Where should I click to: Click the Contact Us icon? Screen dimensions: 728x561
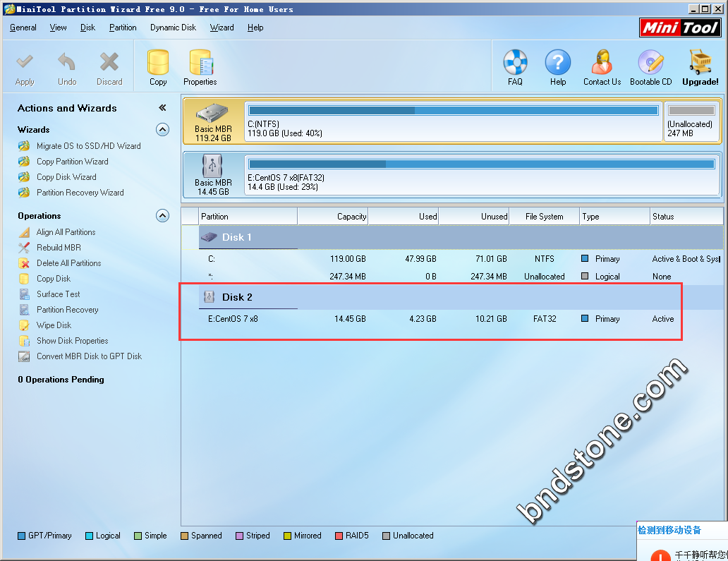tap(602, 62)
